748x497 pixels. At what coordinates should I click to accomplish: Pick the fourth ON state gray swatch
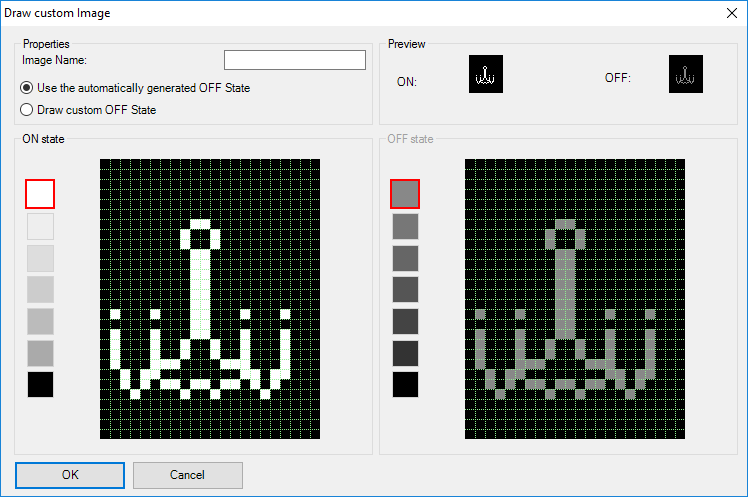(x=40, y=289)
